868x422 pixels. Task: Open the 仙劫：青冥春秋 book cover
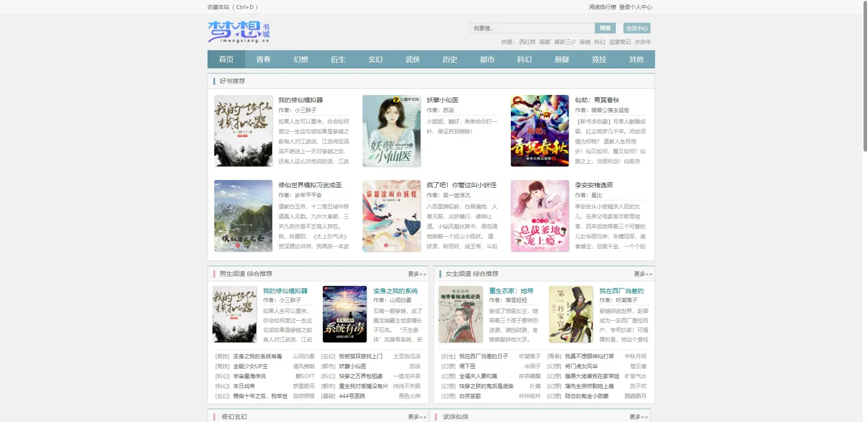[540, 131]
